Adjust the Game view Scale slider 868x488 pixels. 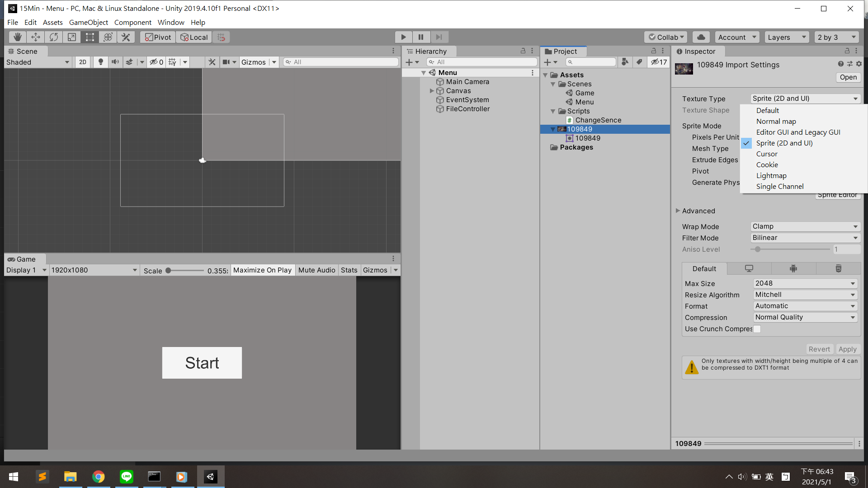tap(168, 270)
